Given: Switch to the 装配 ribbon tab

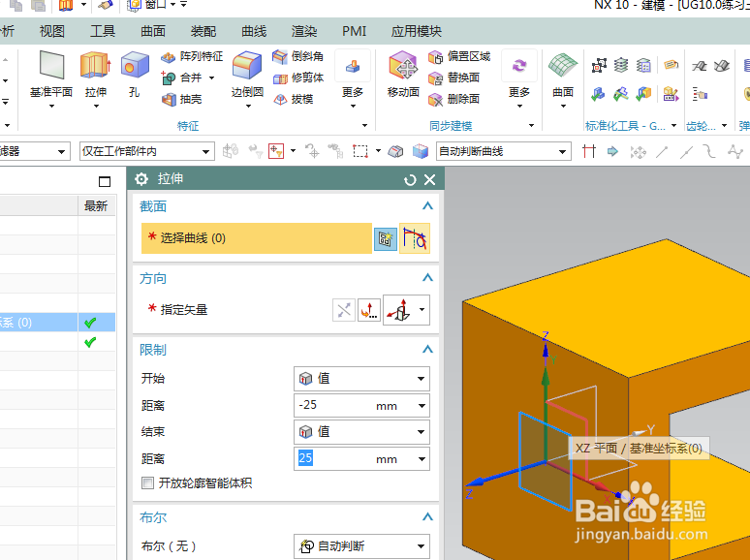Looking at the screenshot, I should click(203, 32).
